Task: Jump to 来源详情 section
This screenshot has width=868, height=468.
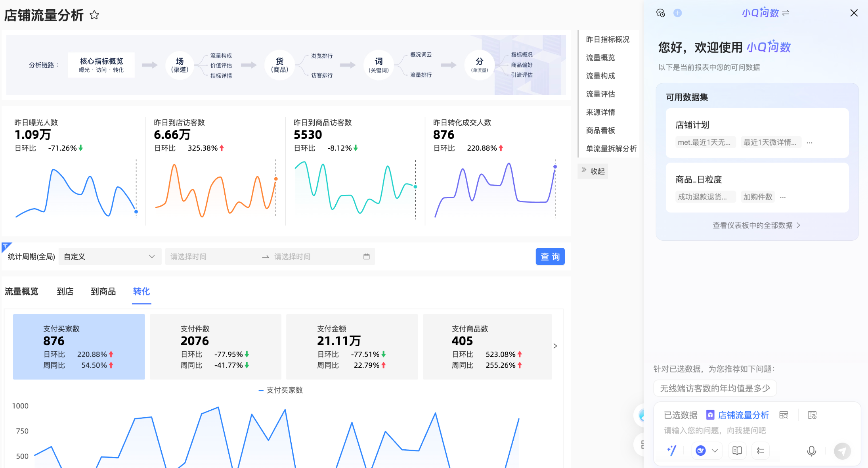Action: coord(600,112)
